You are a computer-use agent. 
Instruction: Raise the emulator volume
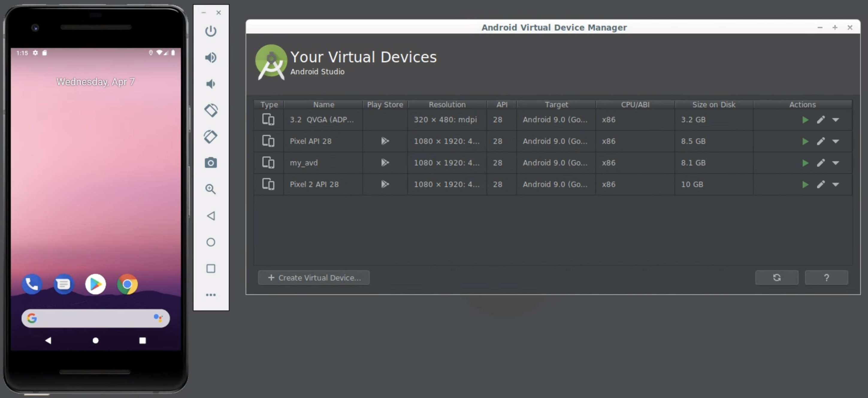(x=211, y=58)
